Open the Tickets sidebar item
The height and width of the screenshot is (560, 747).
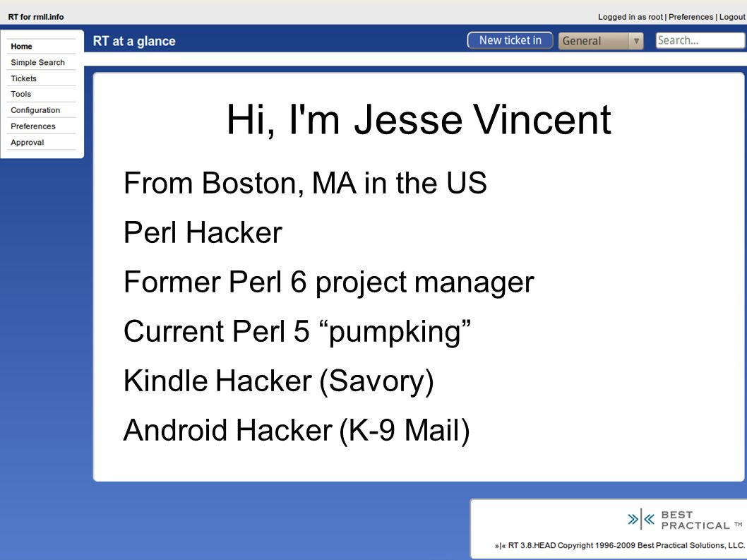[23, 78]
